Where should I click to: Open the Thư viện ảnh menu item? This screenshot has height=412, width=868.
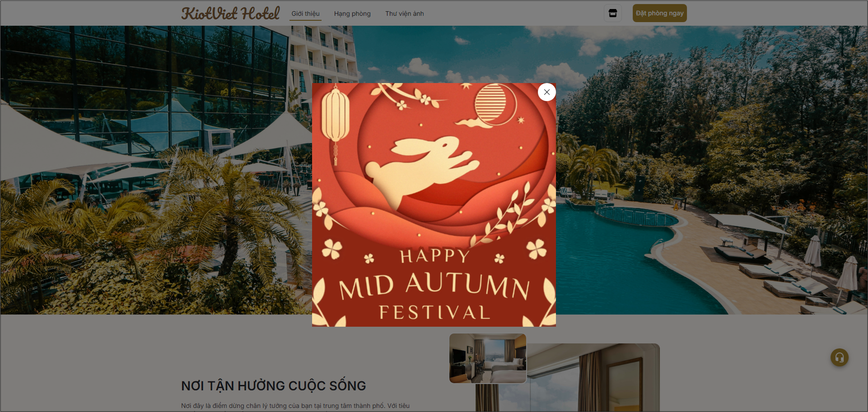point(405,14)
